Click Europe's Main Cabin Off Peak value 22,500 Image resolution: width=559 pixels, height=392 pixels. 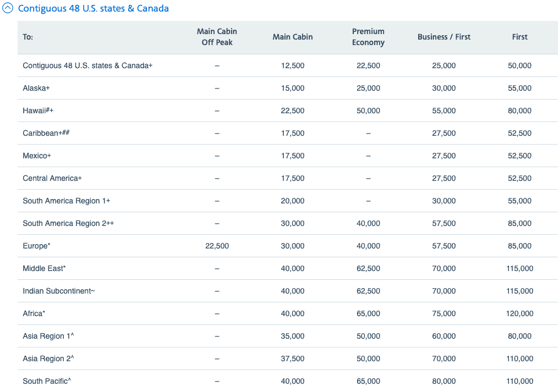pyautogui.click(x=217, y=246)
